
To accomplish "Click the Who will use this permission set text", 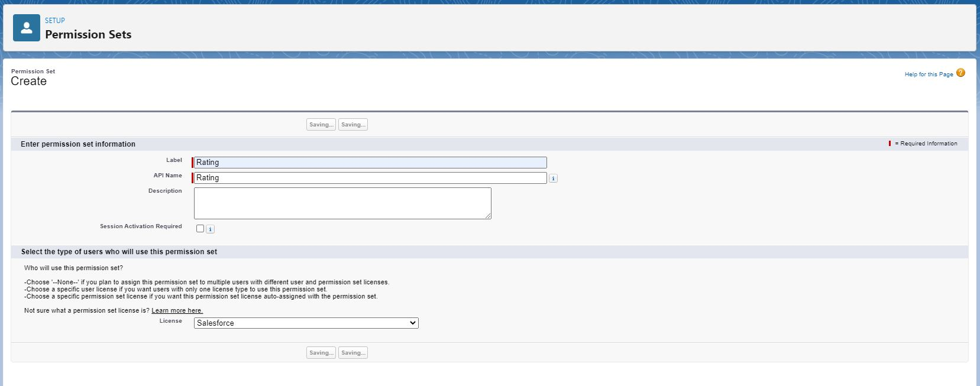I will [73, 268].
